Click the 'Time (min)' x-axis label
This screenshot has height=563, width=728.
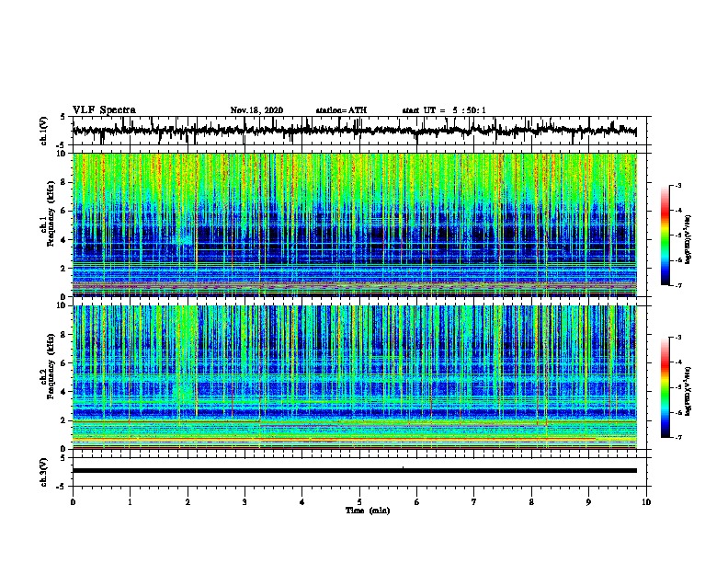[368, 511]
